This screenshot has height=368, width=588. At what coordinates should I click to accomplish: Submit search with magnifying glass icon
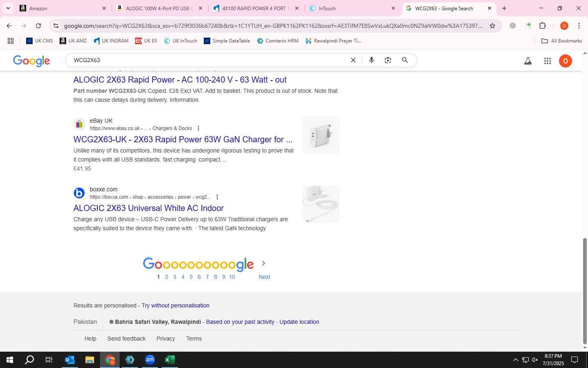pyautogui.click(x=405, y=60)
